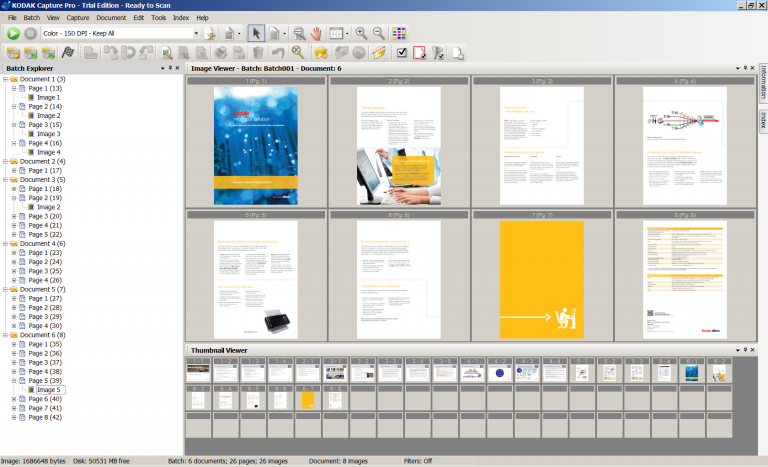Collapse Document 1 in Batch Explorer
768x467 pixels.
(5, 79)
